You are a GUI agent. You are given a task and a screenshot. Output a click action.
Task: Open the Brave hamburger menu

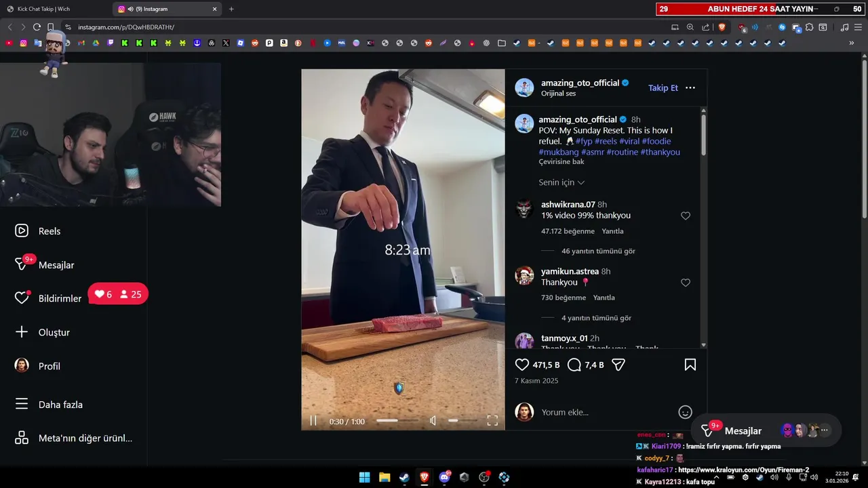(x=858, y=27)
